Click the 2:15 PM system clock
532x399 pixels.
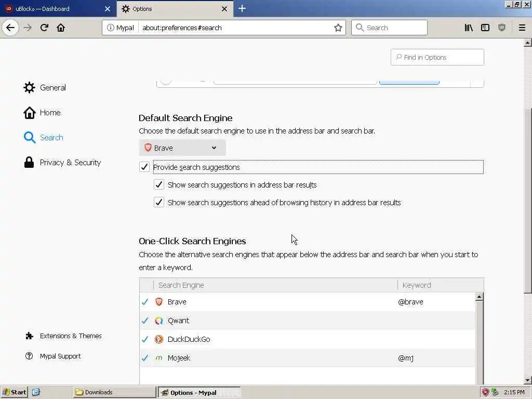514,392
